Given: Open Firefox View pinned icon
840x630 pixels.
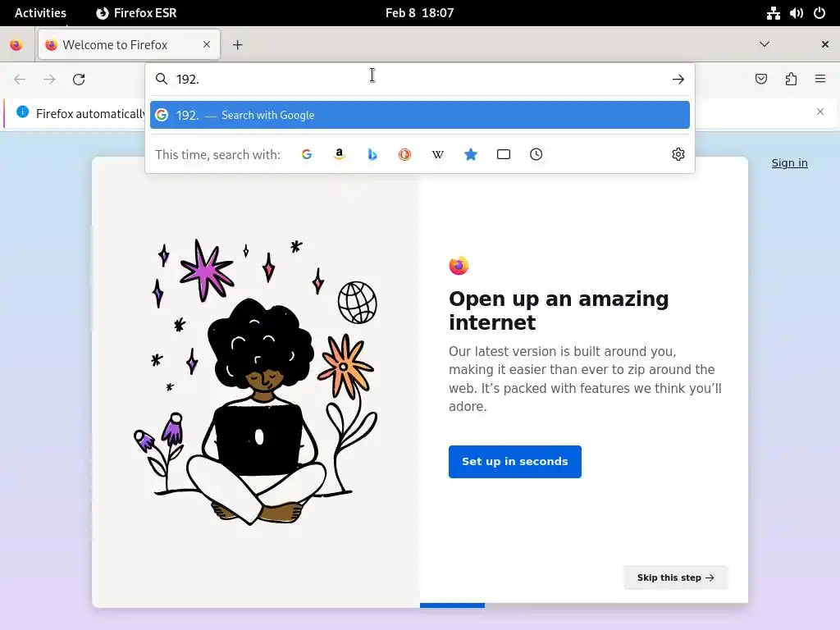Looking at the screenshot, I should 16,45.
